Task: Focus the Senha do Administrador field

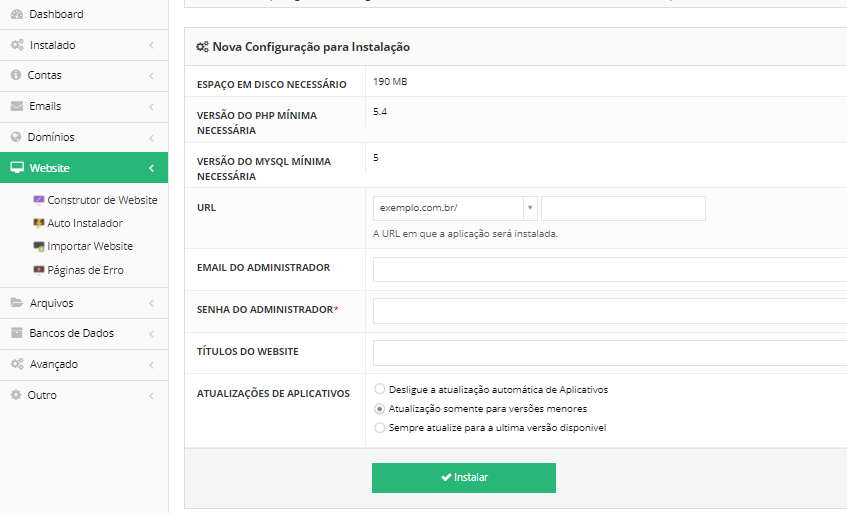Action: click(x=609, y=311)
